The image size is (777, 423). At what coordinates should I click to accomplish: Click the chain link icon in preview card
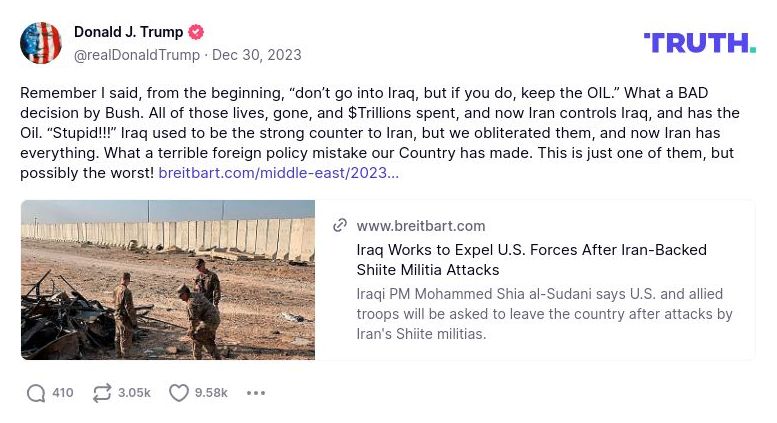coord(340,226)
